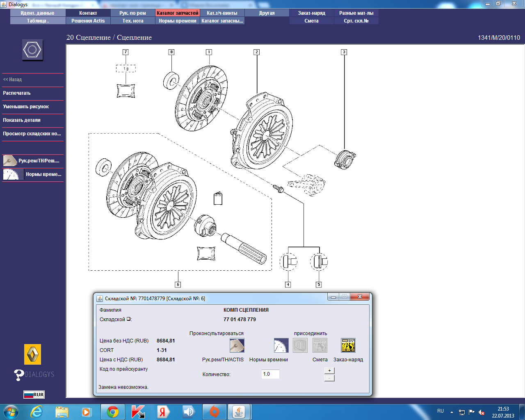Click the RUR Russian flag currency icon
525x420 pixels.
click(34, 395)
